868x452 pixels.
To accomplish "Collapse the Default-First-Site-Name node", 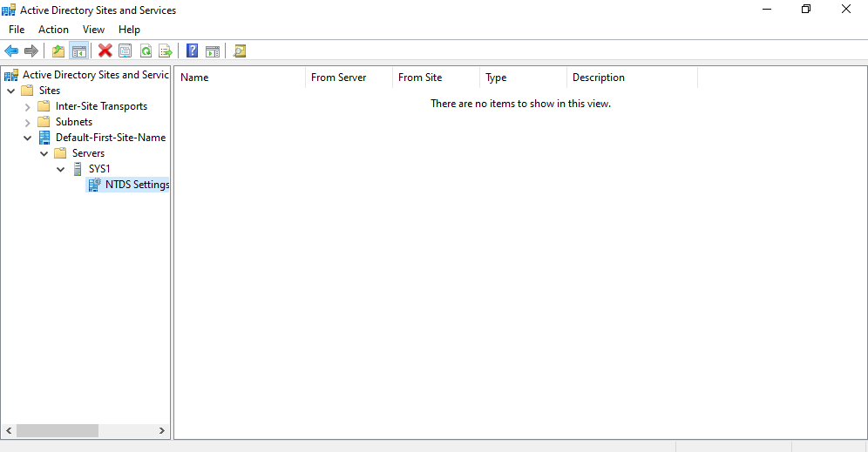I will coord(28,138).
